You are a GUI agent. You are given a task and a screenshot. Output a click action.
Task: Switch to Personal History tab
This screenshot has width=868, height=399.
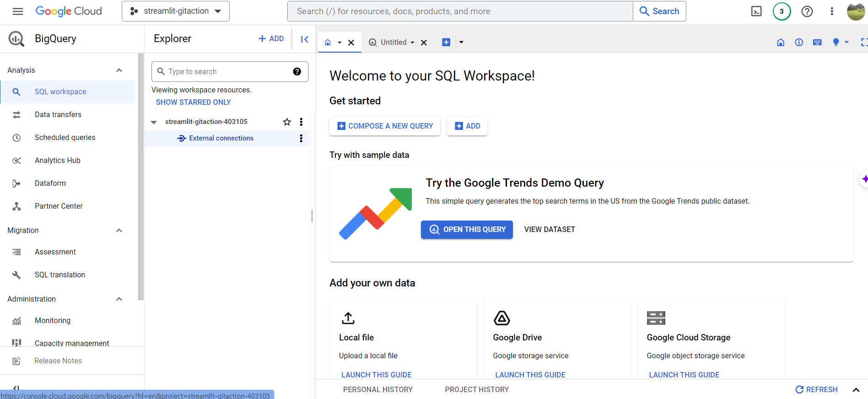click(378, 390)
